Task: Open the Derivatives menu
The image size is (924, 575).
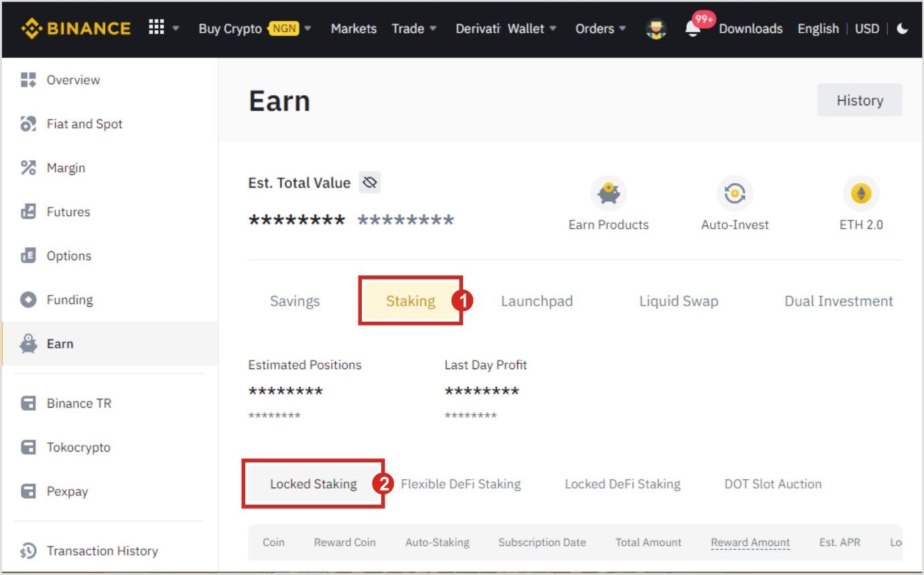Action: click(x=478, y=29)
